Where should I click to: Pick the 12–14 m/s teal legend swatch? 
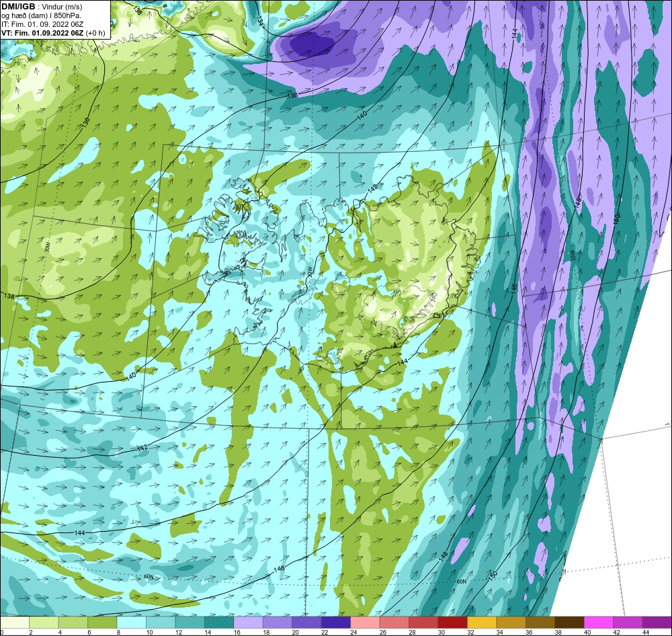(x=190, y=623)
